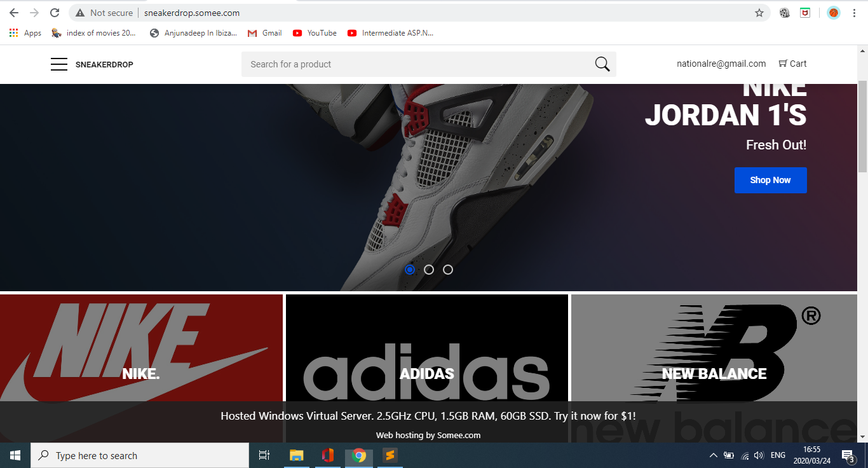Open the shopping Cart
Viewport: 868px width, 468px height.
(792, 64)
